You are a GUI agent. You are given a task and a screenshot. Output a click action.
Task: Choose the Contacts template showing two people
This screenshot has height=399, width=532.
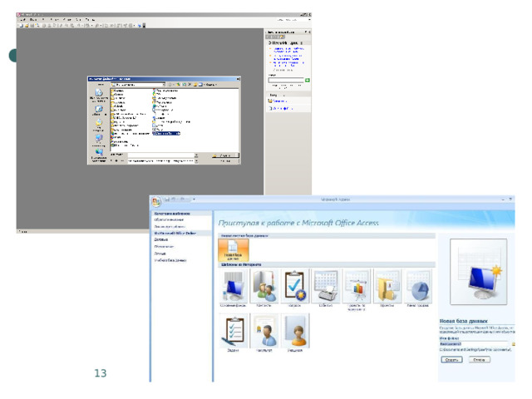(264, 288)
